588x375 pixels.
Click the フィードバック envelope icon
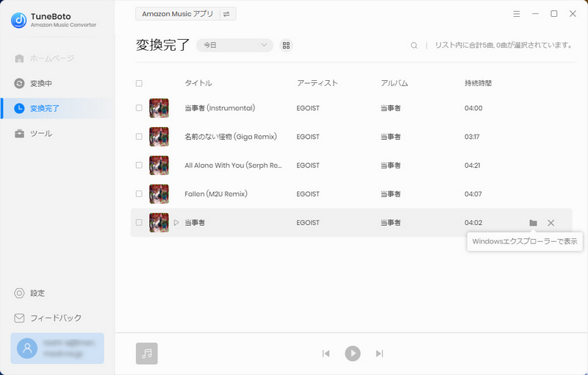click(x=19, y=318)
